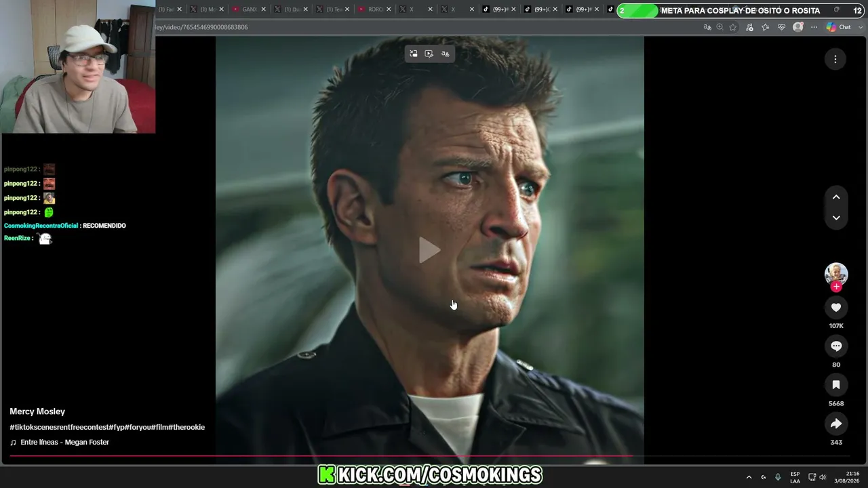The width and height of the screenshot is (868, 488).
Task: Go to the previous video with the up arrow
Action: click(836, 197)
